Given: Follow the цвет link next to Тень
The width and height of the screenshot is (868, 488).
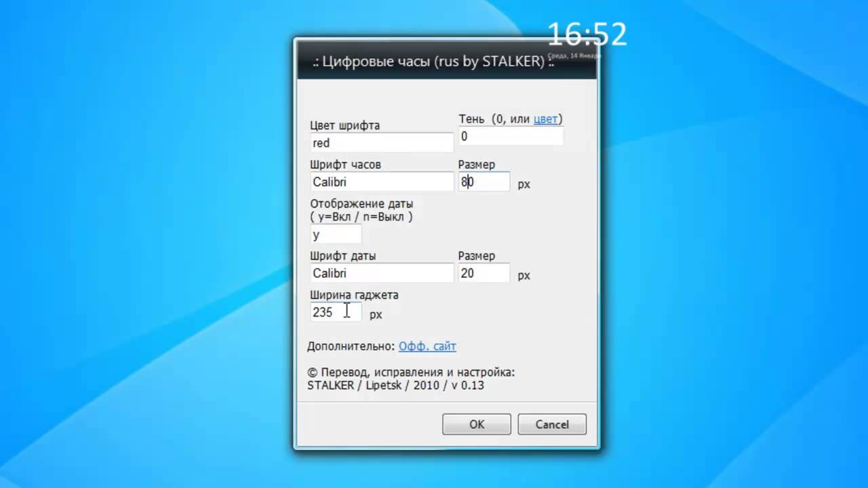Looking at the screenshot, I should [545, 119].
